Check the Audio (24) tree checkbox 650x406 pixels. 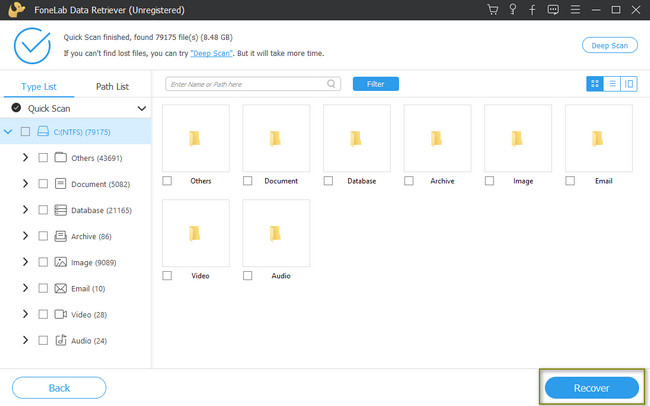coord(43,340)
